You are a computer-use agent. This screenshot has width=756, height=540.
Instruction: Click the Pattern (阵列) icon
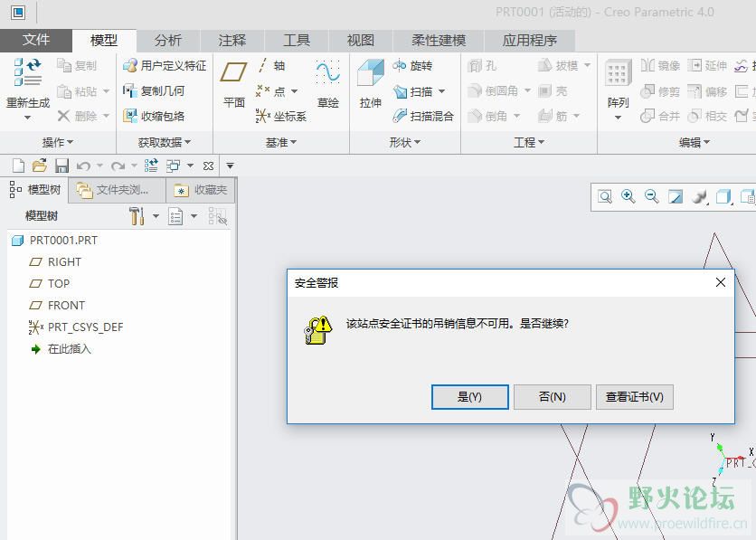pyautogui.click(x=619, y=74)
